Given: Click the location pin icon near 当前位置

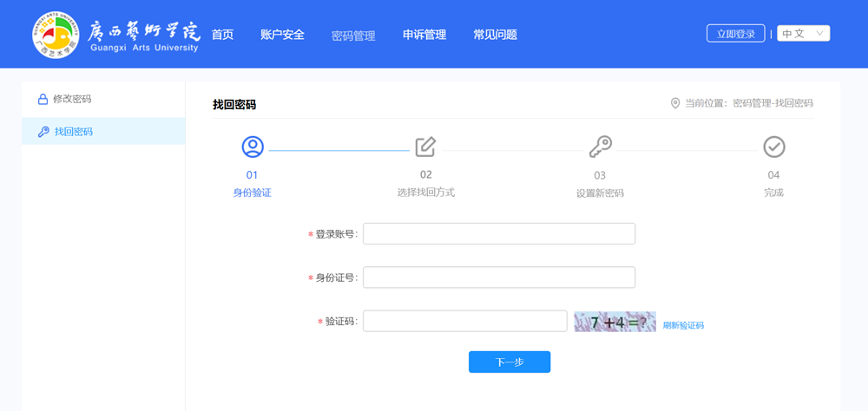Looking at the screenshot, I should pos(675,103).
